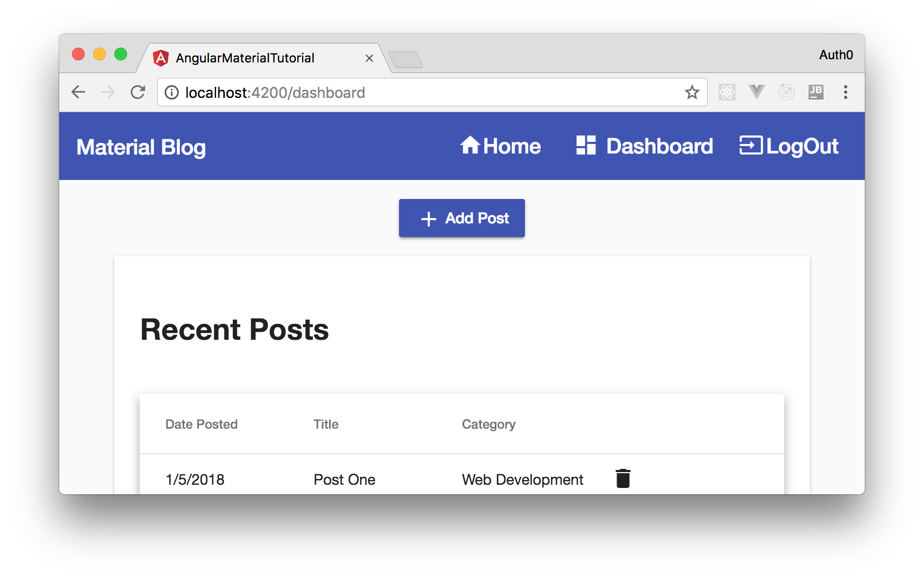Reload the dashboard page
This screenshot has width=924, height=579.
point(138,92)
